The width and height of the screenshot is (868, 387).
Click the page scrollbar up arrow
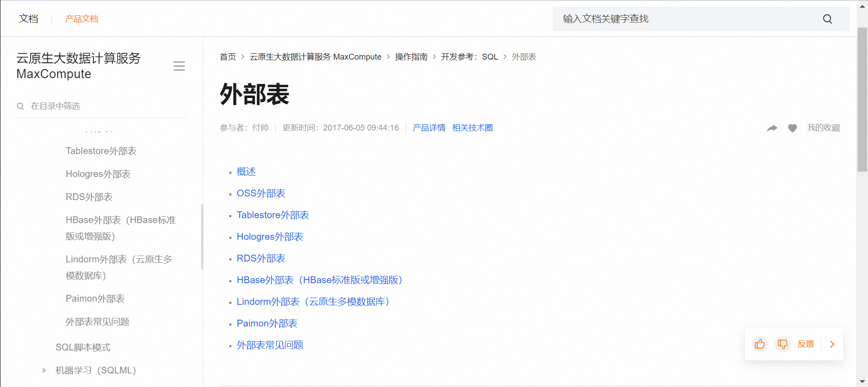tap(862, 6)
